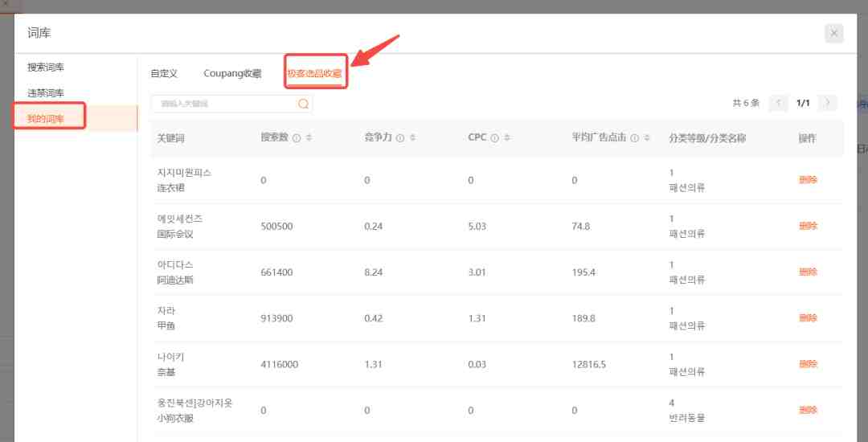The width and height of the screenshot is (868, 442).
Task: Click the 1/1 page indicator
Action: coord(803,103)
